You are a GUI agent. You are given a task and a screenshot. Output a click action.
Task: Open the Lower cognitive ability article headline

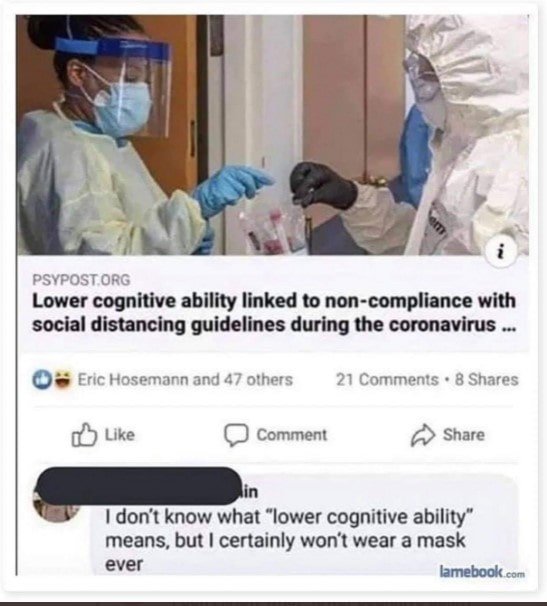point(274,313)
